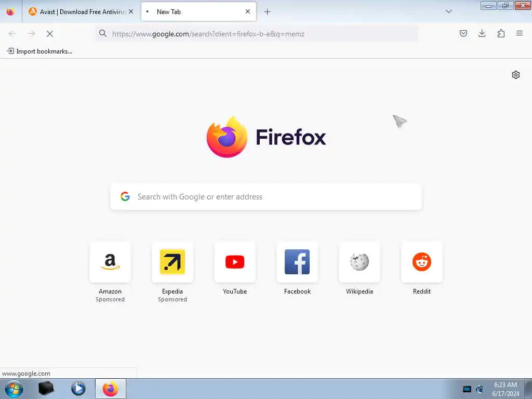Save to Pocket
Viewport: 532px width, 399px height.
pyautogui.click(x=463, y=33)
